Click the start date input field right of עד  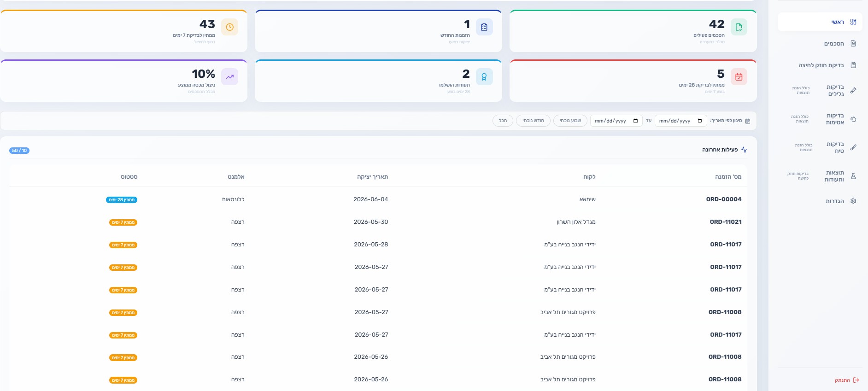click(x=681, y=121)
